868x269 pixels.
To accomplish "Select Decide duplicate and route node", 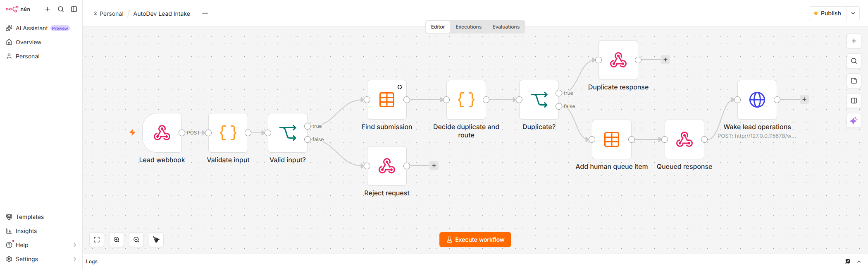I will click(x=466, y=100).
